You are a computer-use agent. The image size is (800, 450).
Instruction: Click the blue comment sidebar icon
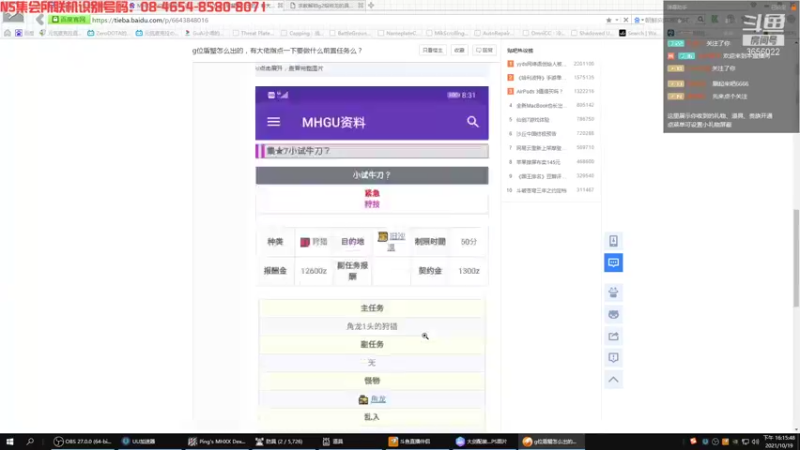point(613,263)
